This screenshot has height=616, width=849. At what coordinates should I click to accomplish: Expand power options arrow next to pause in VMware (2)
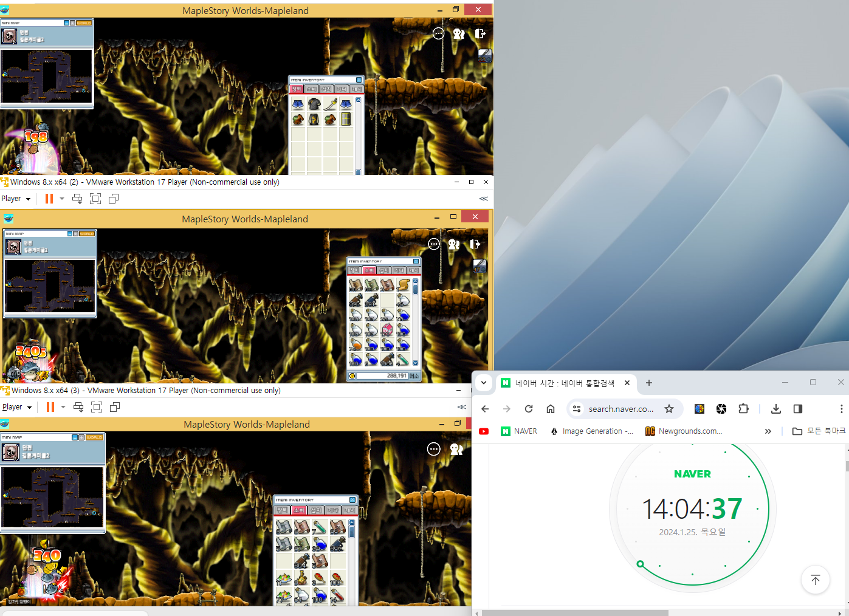point(62,199)
